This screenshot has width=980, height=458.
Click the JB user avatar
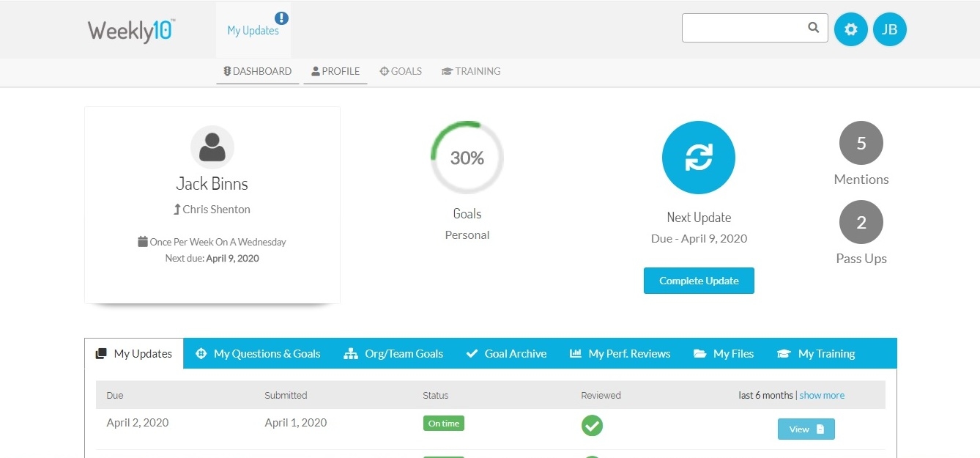[889, 29]
